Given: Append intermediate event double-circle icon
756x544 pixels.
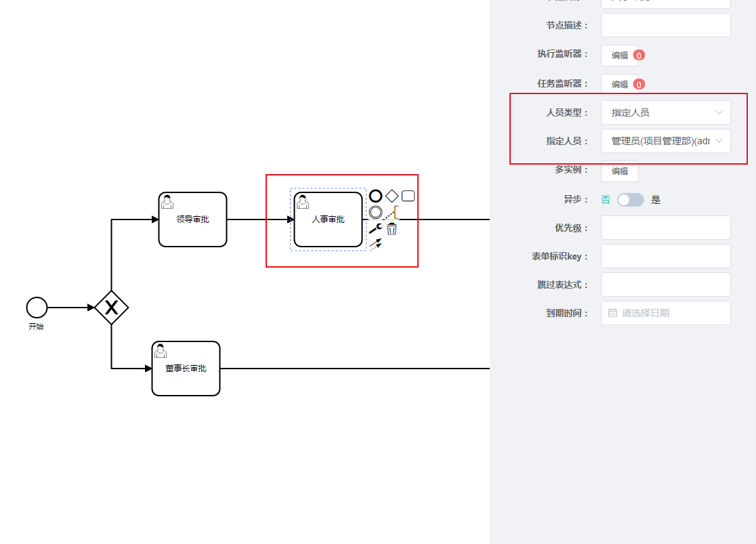Looking at the screenshot, I should pos(375,212).
